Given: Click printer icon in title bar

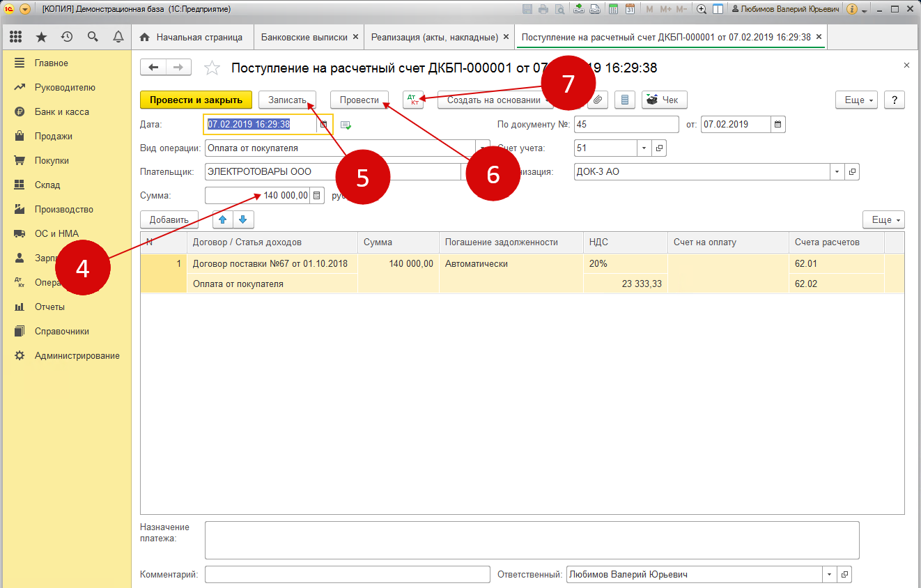Looking at the screenshot, I should point(543,10).
